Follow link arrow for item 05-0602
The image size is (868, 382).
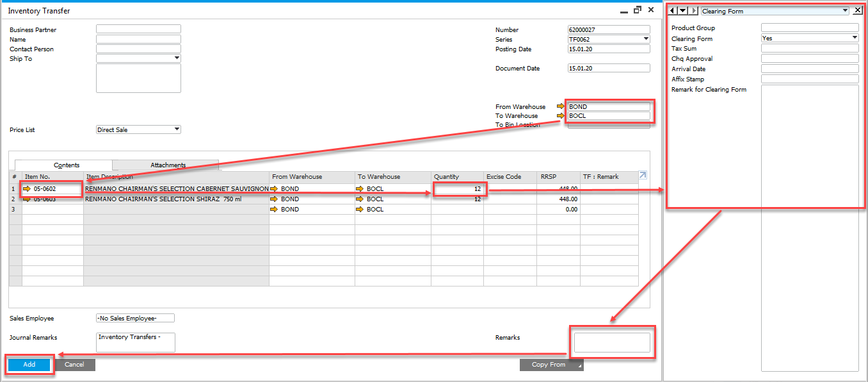click(x=28, y=189)
